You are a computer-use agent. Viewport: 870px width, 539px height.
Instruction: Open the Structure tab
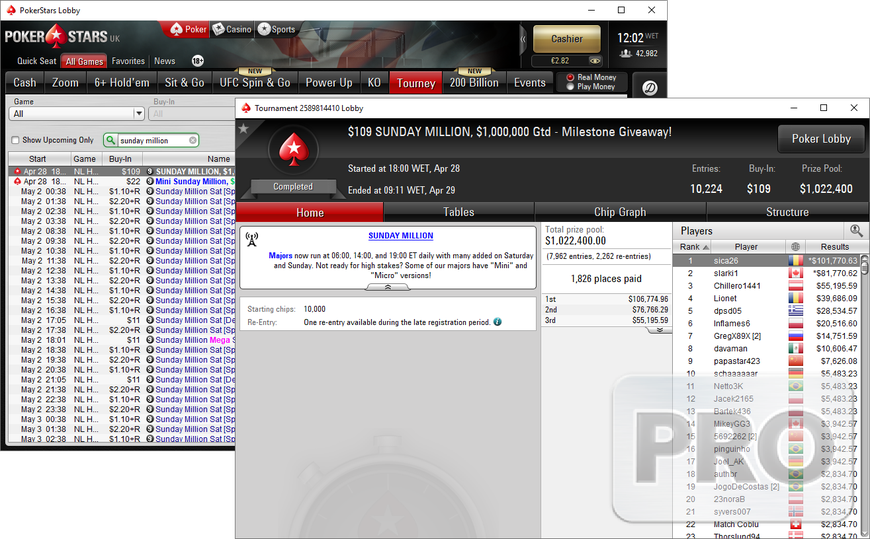(787, 212)
